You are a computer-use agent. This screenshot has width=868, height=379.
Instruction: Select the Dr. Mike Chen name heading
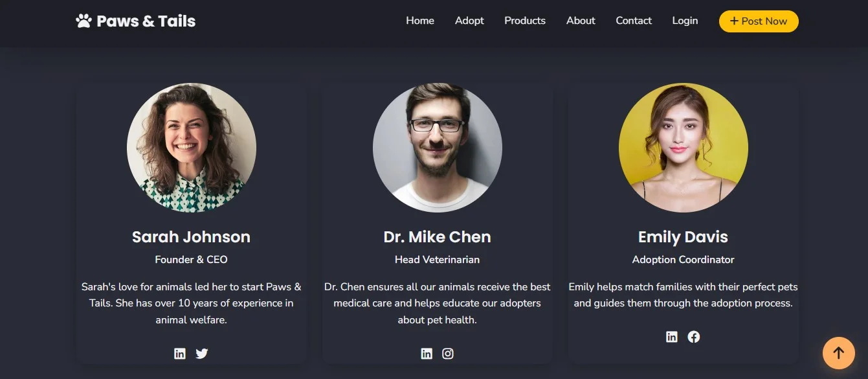tap(438, 237)
